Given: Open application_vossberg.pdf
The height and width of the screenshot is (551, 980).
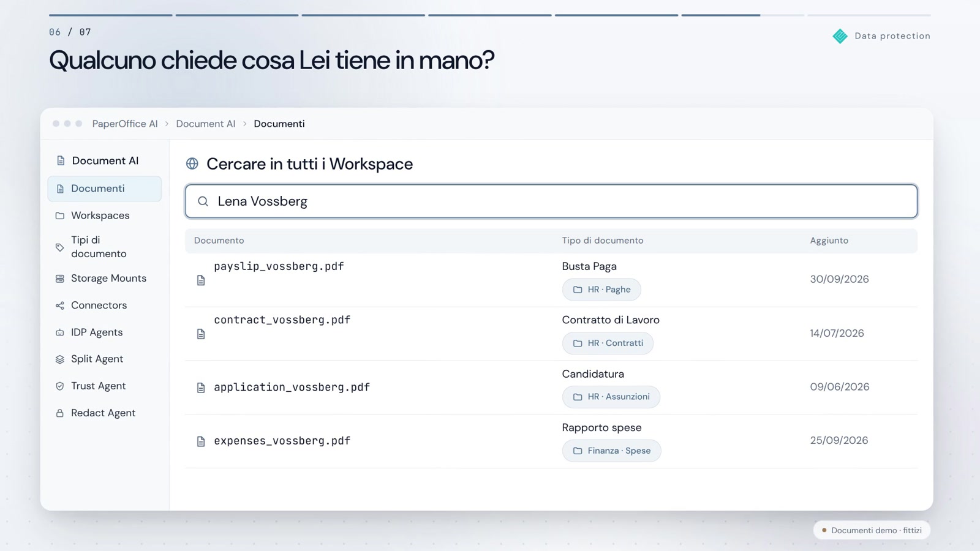Looking at the screenshot, I should 292,388.
